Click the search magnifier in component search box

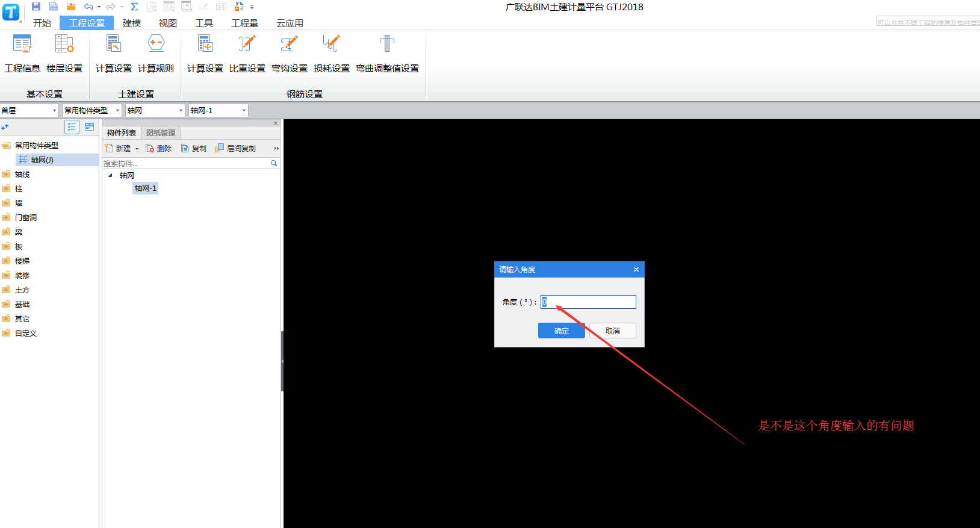(274, 163)
